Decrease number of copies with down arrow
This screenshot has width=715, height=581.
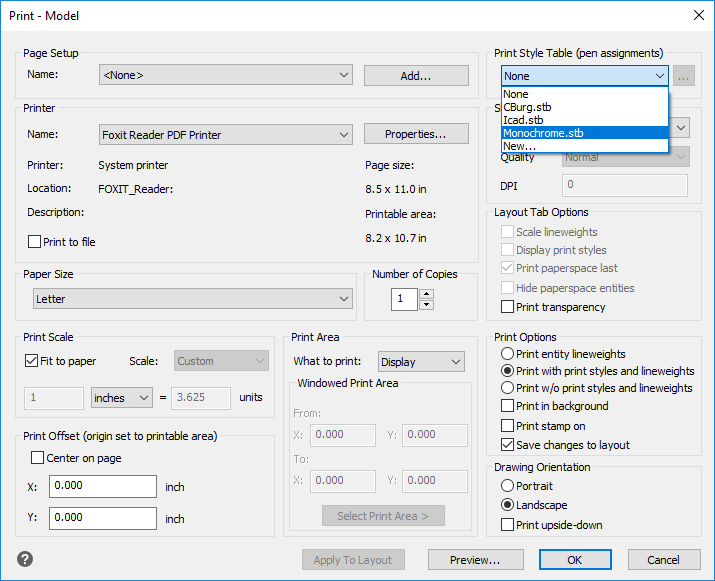pos(427,304)
